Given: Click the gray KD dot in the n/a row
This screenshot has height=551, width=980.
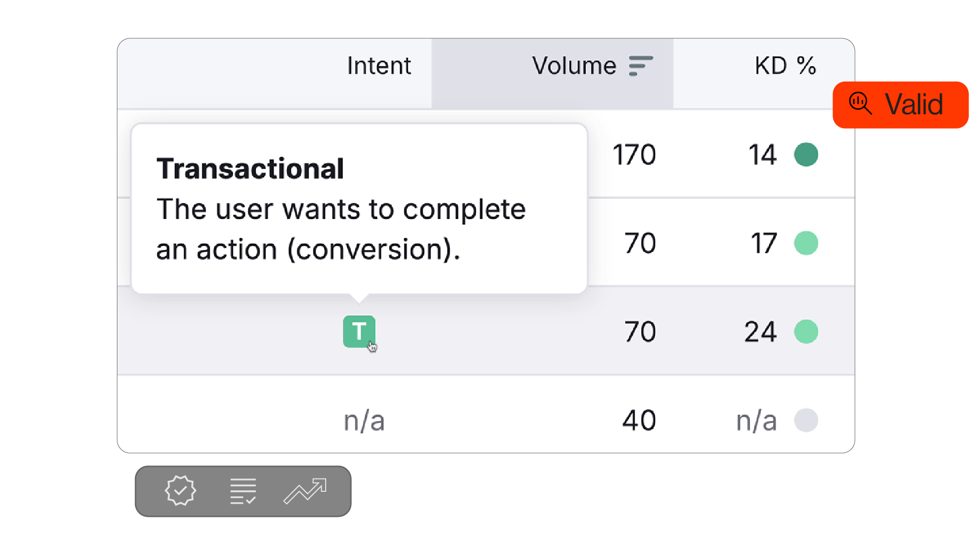Looking at the screenshot, I should [x=806, y=420].
